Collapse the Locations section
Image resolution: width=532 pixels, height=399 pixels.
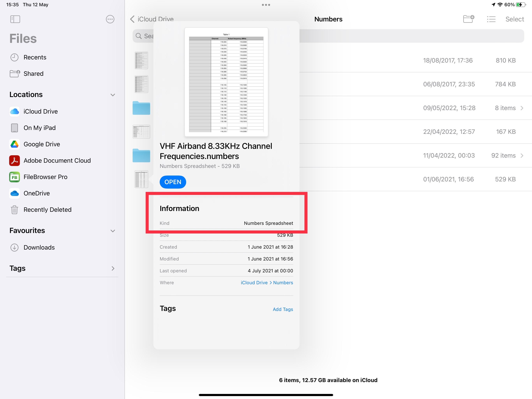click(x=113, y=95)
